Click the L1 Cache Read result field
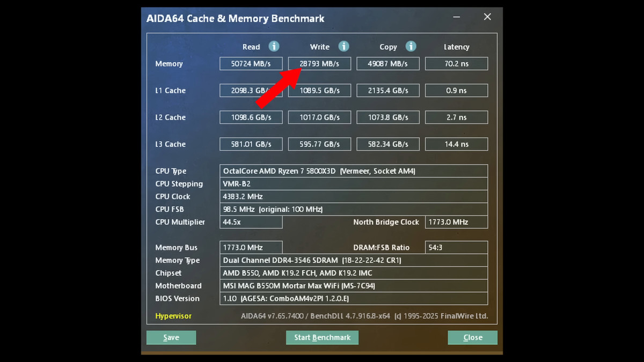 [x=251, y=91]
